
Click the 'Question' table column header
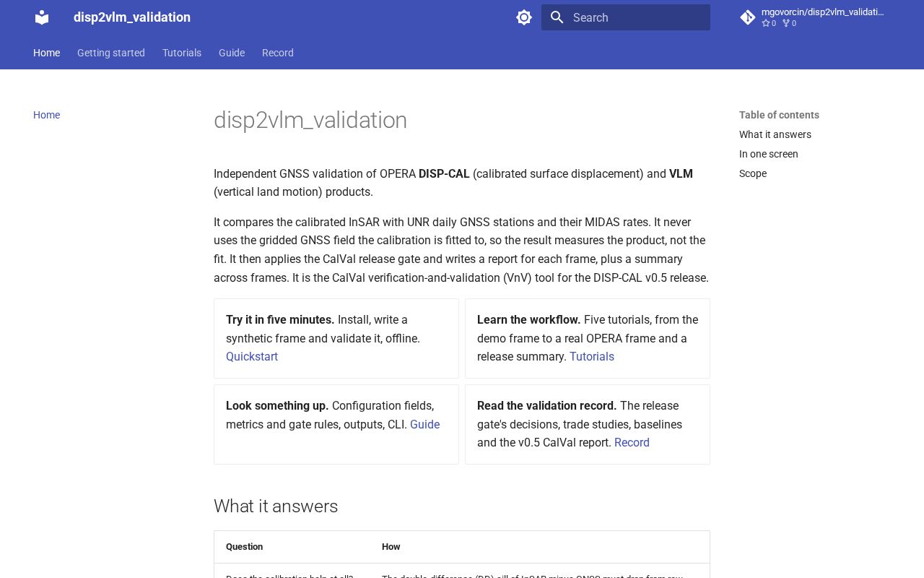pos(244,547)
